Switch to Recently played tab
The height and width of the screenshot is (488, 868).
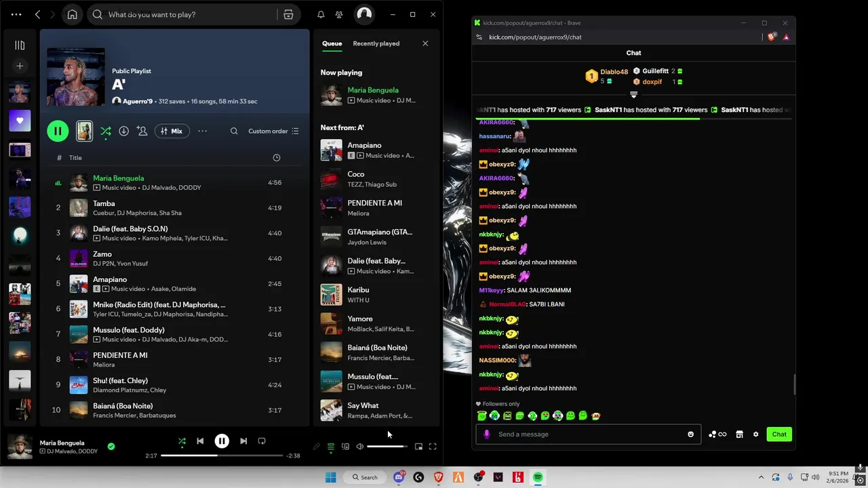pos(376,43)
